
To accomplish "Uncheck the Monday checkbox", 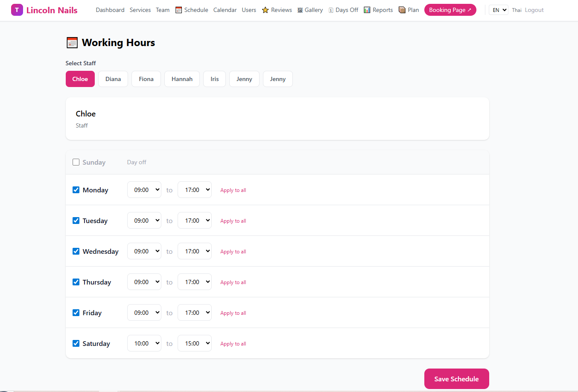I will coord(76,190).
